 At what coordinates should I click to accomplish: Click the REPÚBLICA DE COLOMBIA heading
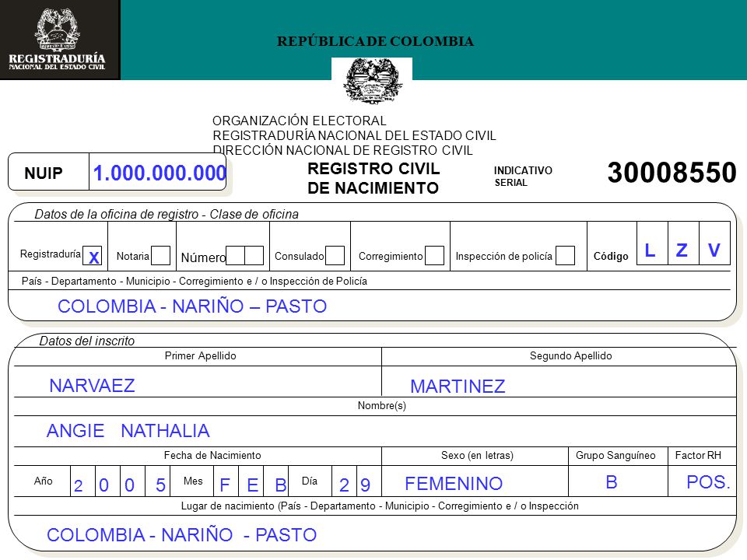[x=375, y=41]
